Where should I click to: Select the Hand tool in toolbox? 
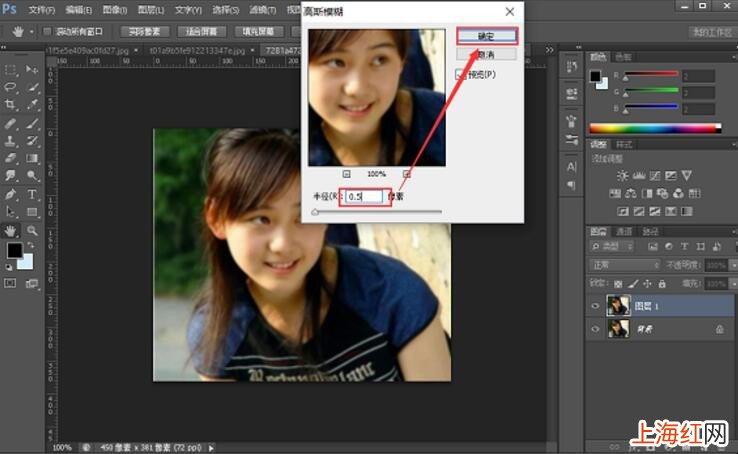[x=10, y=231]
